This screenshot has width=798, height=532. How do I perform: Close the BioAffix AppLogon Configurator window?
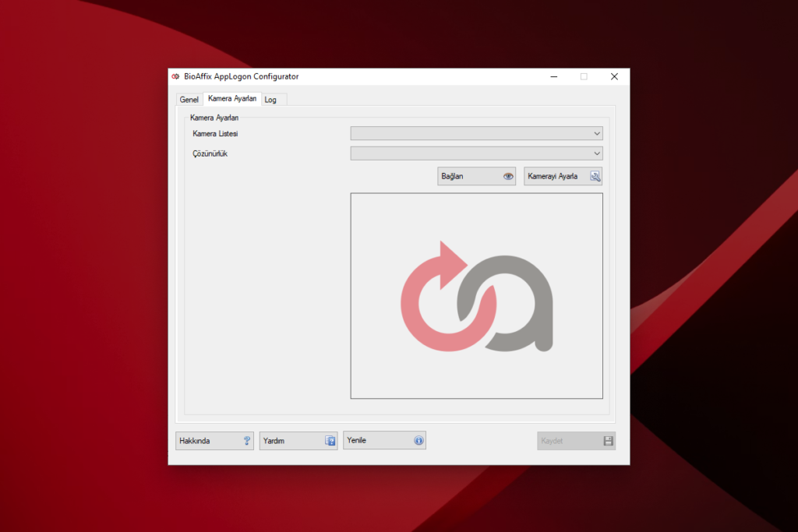tap(614, 76)
